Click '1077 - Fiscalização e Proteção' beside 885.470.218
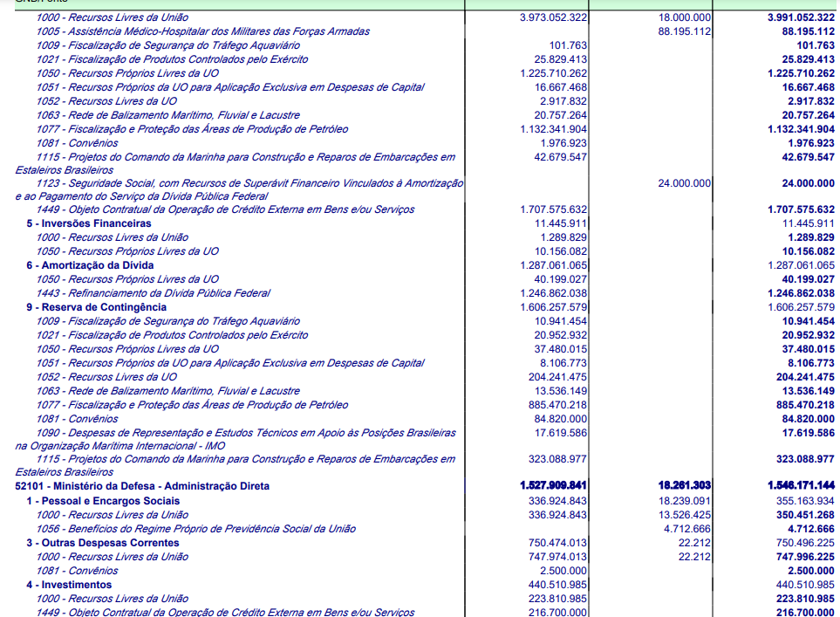840x617 pixels. tap(192, 405)
